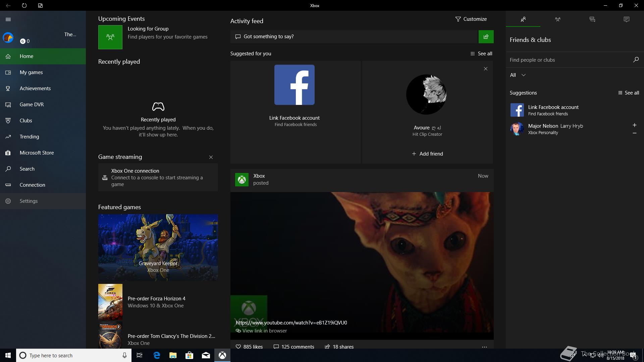Click the compact mode icon in title bar
Viewport: 644px width, 362px height.
(40, 5)
